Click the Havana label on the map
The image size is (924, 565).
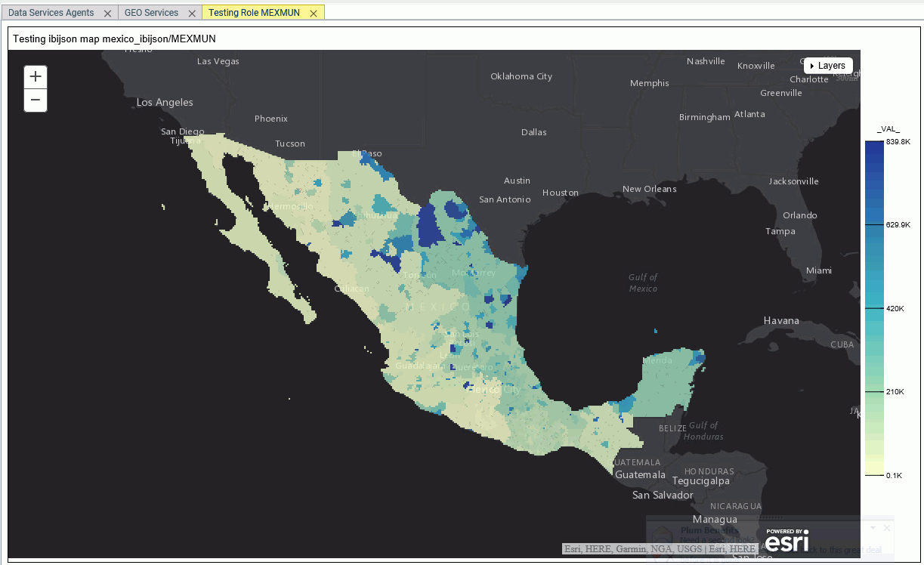tap(780, 320)
